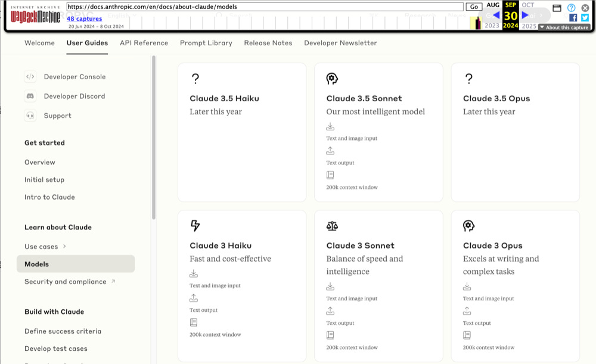This screenshot has width=596, height=364.
Task: Click the output icon on Claude 3 Opus card
Action: (x=467, y=311)
